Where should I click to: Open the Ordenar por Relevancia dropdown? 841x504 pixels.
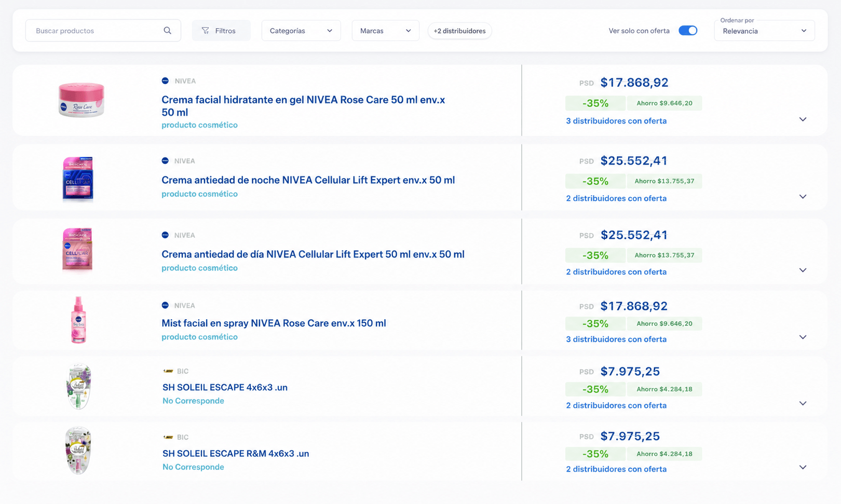[764, 31]
